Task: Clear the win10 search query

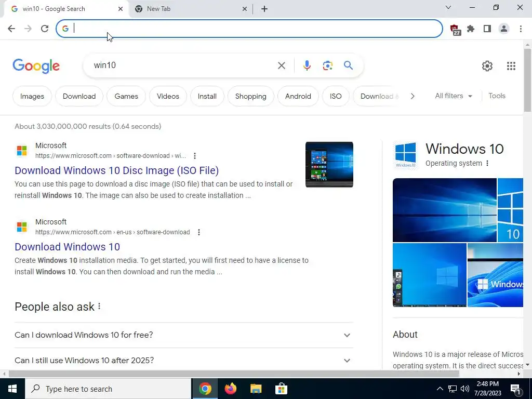Action: coord(281,65)
